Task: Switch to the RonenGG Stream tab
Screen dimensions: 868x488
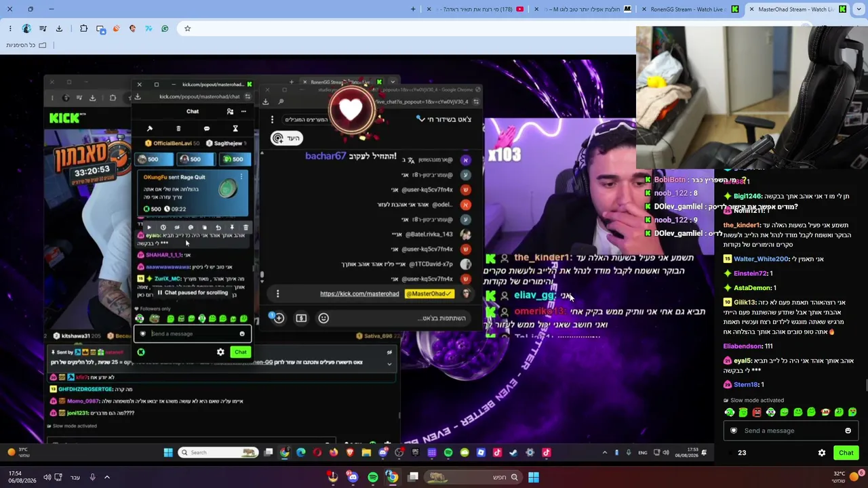Action: click(691, 9)
